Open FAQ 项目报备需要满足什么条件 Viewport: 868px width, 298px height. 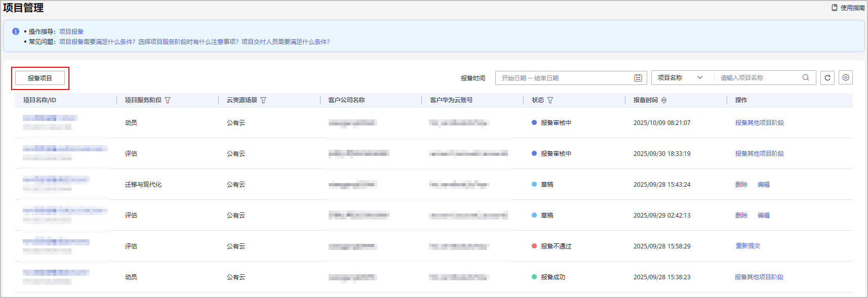[x=97, y=42]
